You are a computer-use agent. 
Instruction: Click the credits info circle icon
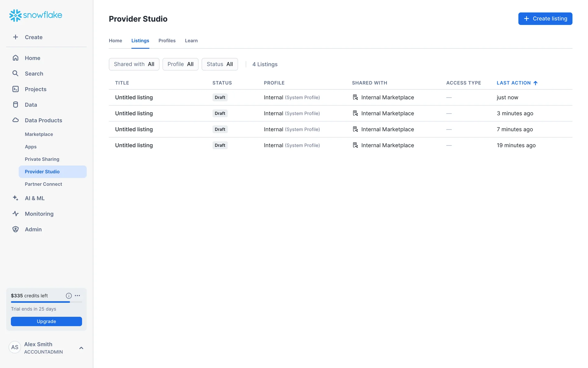(x=69, y=296)
